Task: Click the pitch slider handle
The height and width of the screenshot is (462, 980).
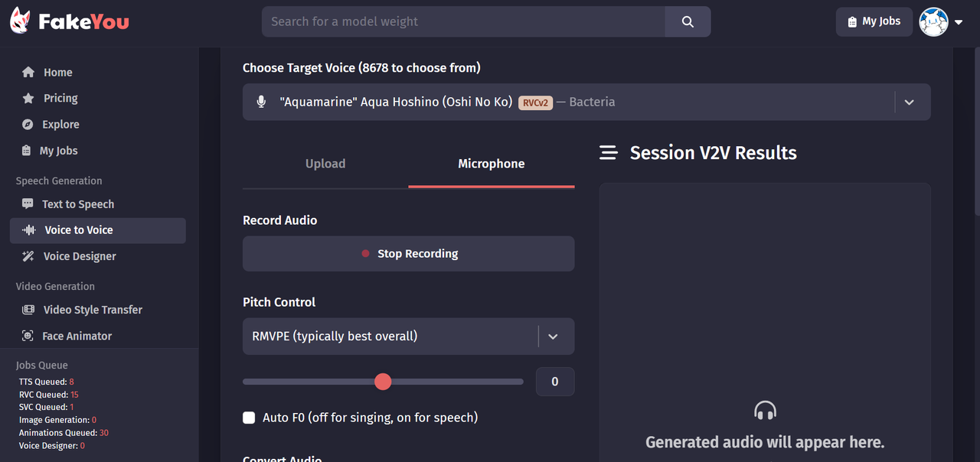Action: 383,382
